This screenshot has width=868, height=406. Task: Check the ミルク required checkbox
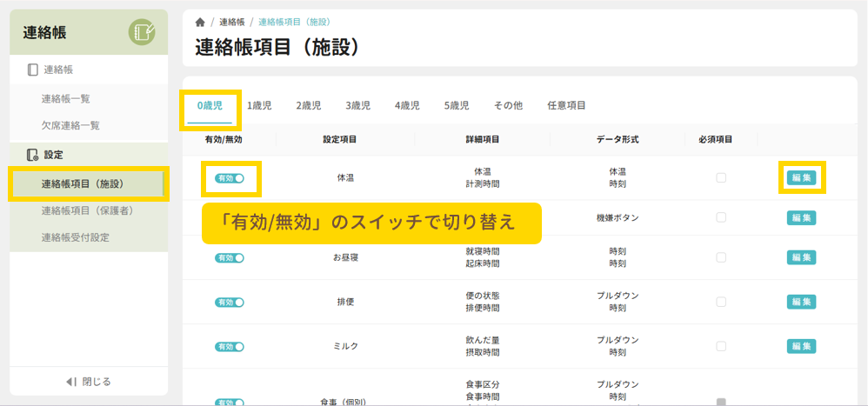pos(721,346)
